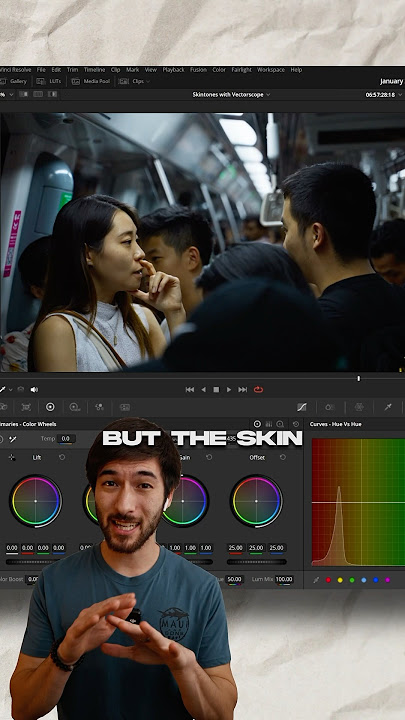Reset all Primaries Color Wheels
The height and width of the screenshot is (720, 405).
pyautogui.click(x=296, y=424)
